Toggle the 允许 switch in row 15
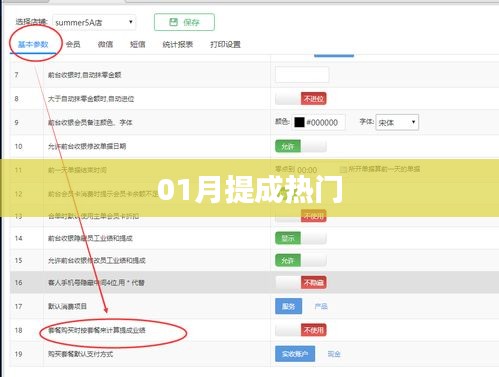This screenshot has height=377, width=499. (301, 260)
